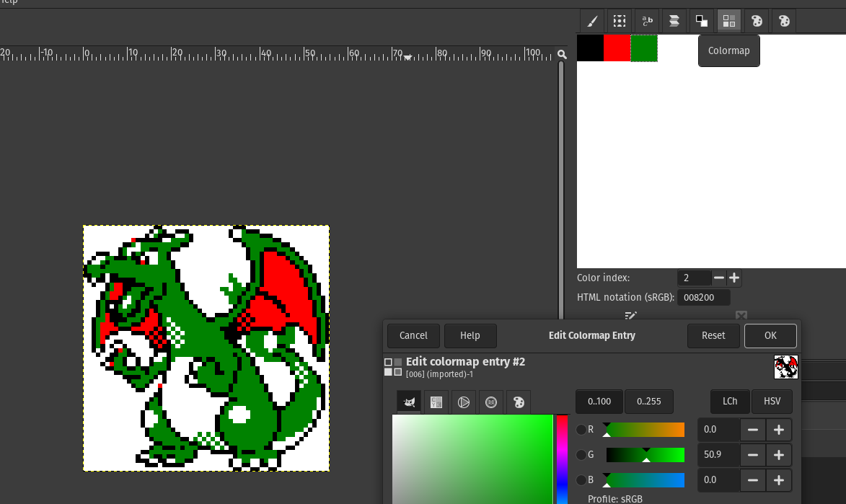
Task: Increase the Color index value
Action: click(x=734, y=278)
